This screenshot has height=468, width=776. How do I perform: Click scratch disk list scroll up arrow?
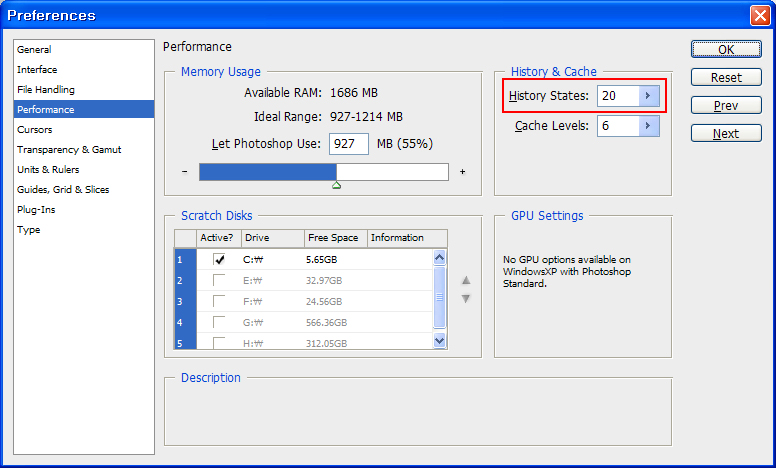pyautogui.click(x=439, y=257)
